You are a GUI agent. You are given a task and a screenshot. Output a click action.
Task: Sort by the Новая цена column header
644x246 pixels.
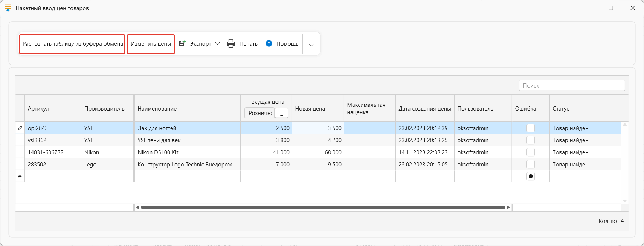click(x=318, y=108)
